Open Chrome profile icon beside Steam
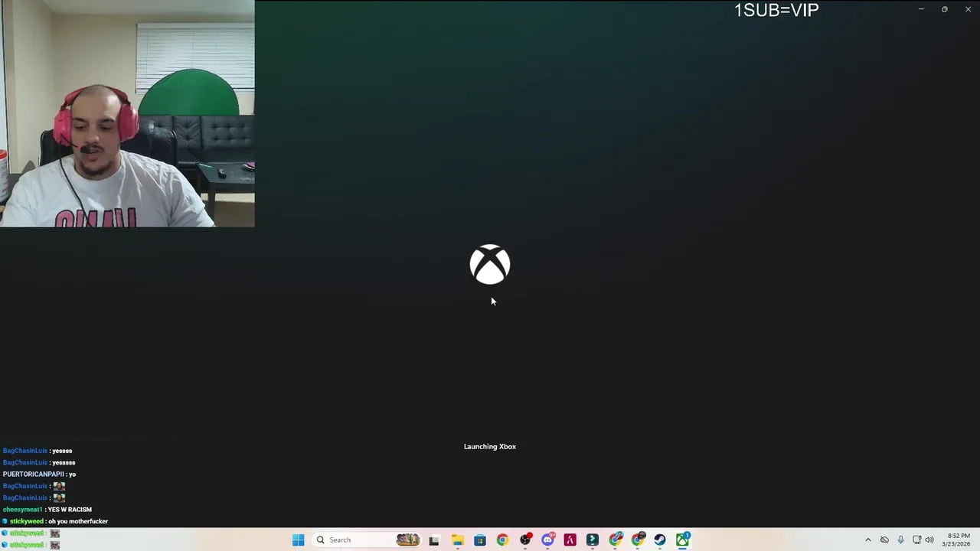 [x=638, y=540]
